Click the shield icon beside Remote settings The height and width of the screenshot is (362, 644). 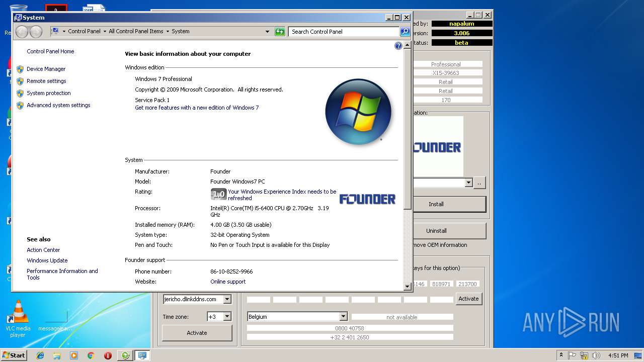pos(20,81)
